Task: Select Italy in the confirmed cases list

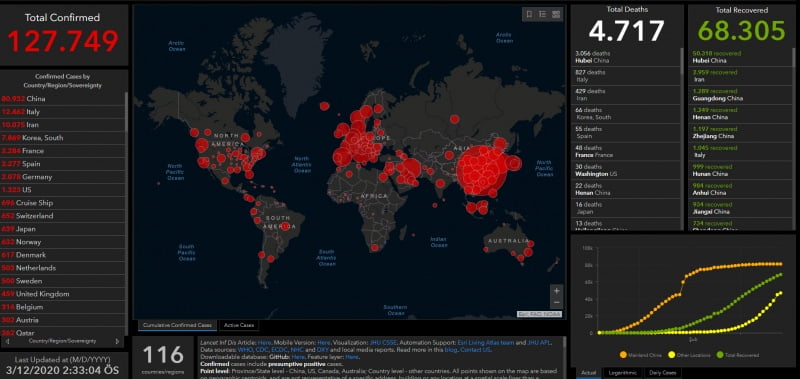Action: (63, 112)
